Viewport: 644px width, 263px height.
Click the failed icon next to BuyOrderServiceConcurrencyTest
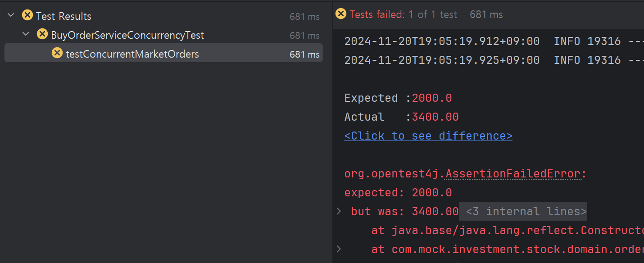click(42, 34)
